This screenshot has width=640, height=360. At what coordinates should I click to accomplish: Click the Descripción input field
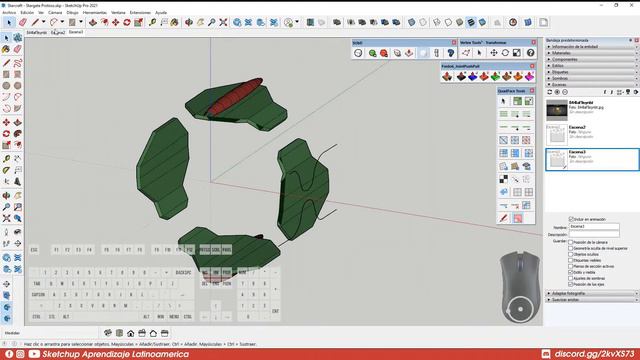pos(594,234)
